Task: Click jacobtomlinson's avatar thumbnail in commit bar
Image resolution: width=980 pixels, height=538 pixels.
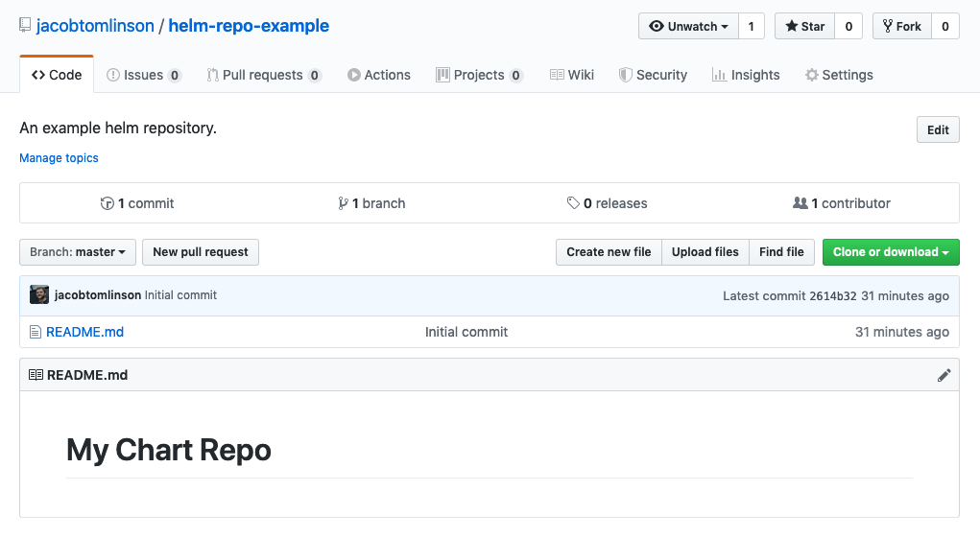Action: (x=39, y=294)
